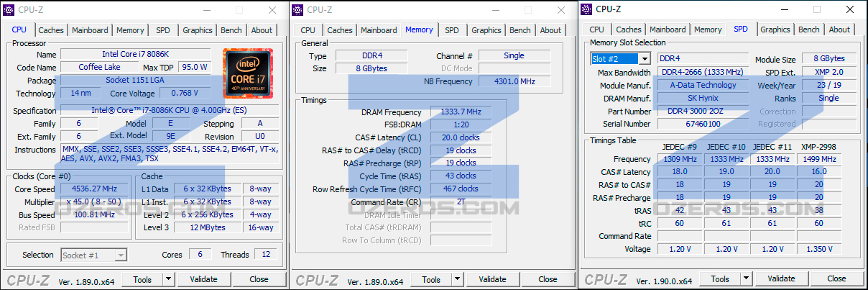868x290 pixels.
Task: Switch to Memory tab in right CPU-Z window
Action: point(708,30)
